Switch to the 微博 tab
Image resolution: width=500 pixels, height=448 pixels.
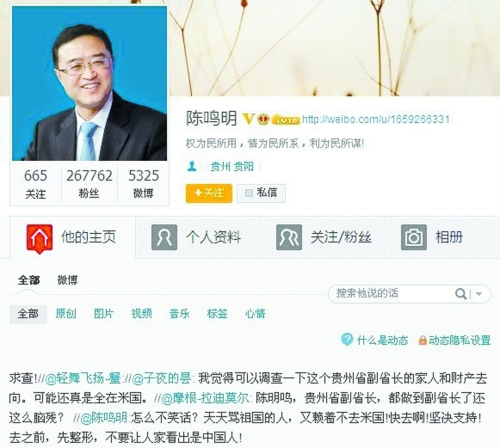67,280
